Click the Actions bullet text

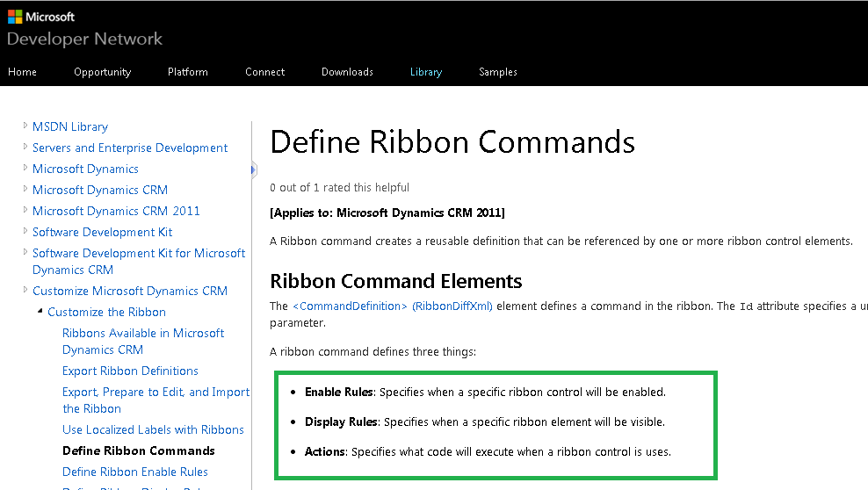pyautogui.click(x=488, y=452)
